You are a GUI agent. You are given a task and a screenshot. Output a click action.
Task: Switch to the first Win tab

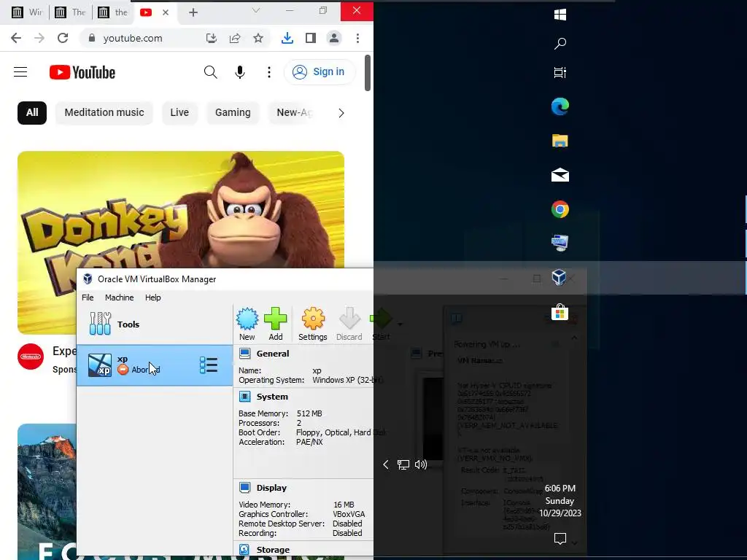(x=27, y=12)
